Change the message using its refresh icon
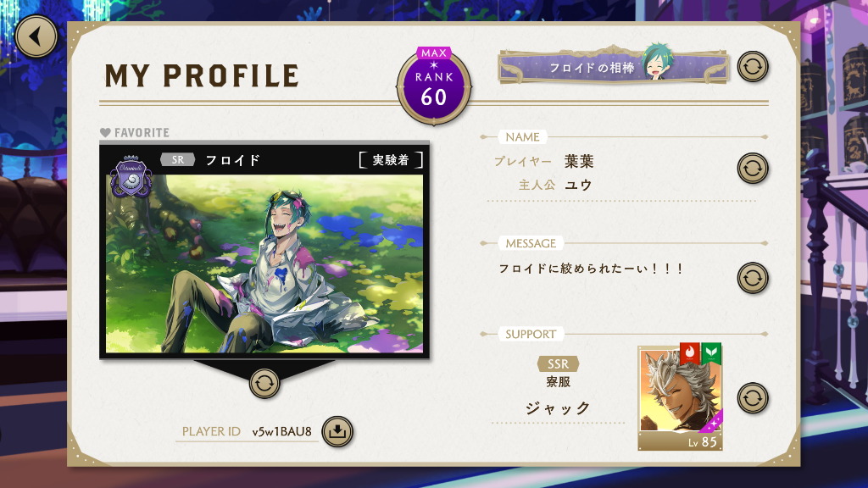This screenshot has height=488, width=868. click(x=753, y=278)
